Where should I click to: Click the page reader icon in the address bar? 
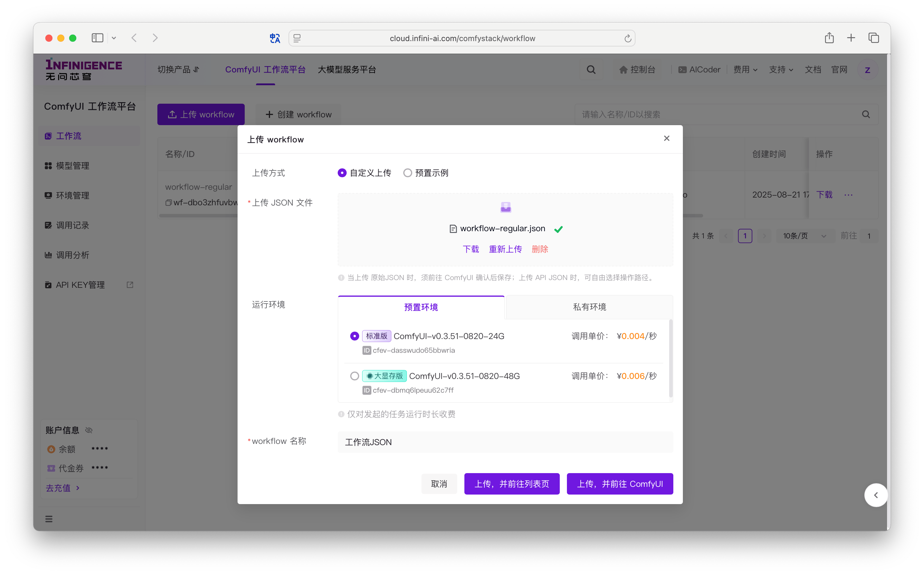297,38
